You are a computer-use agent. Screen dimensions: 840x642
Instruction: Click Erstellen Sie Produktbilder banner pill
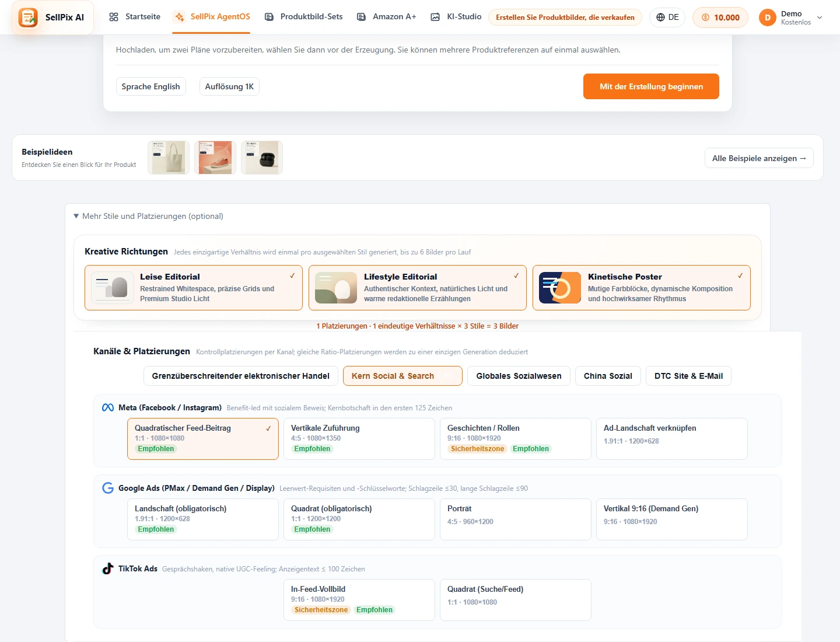(x=565, y=18)
